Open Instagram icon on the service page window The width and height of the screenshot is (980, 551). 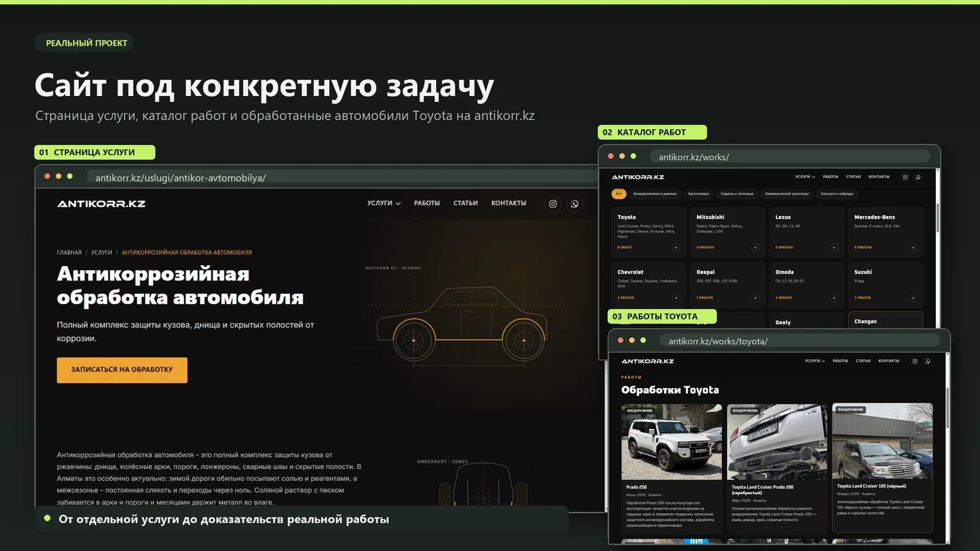point(552,204)
